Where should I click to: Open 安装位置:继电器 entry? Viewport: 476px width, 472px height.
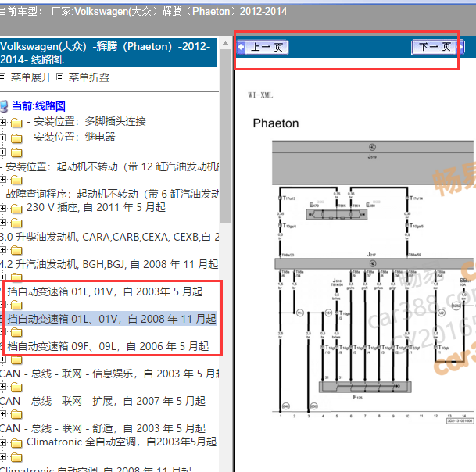pos(71,138)
